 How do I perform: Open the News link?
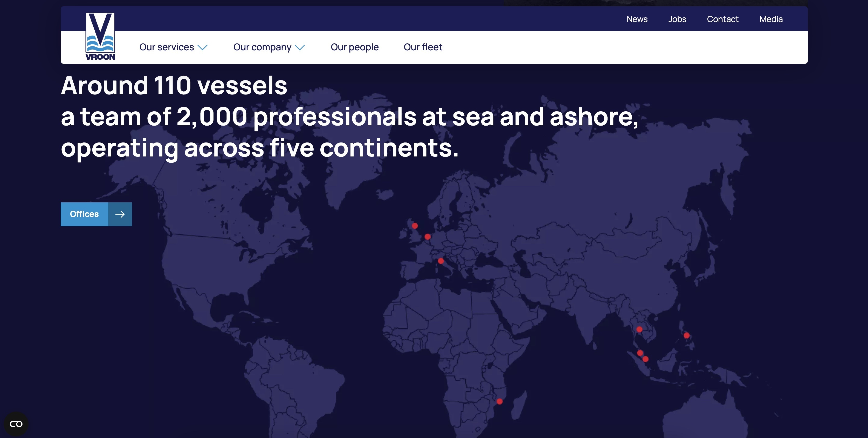coord(637,19)
